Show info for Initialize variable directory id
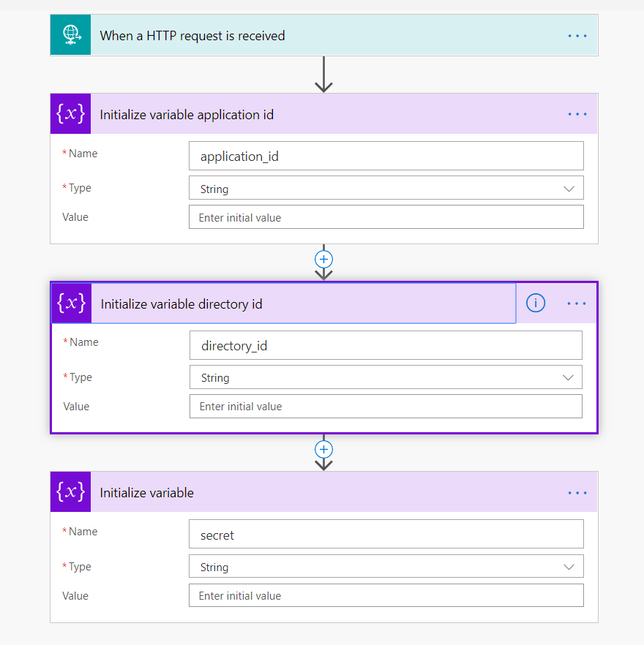The image size is (644, 645). tap(536, 303)
